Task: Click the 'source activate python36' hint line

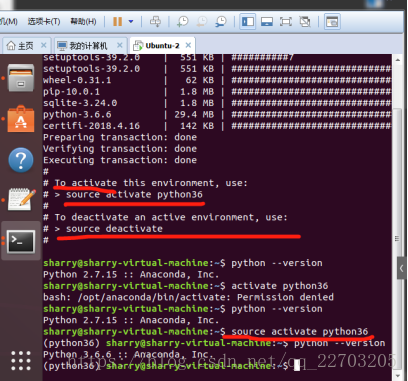Action: 123,194
